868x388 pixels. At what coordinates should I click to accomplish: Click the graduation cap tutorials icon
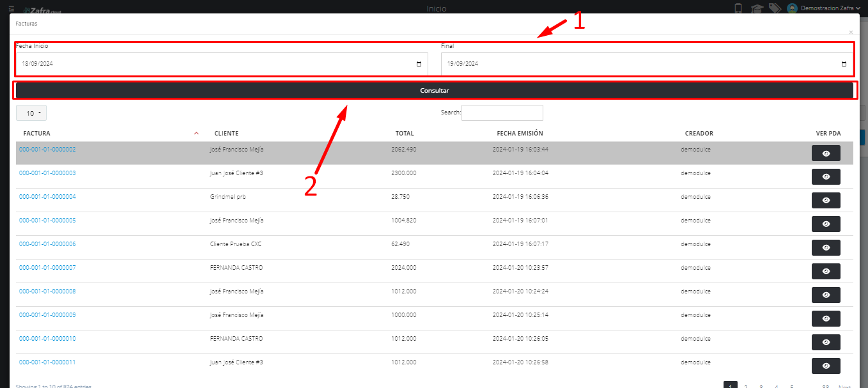pyautogui.click(x=757, y=8)
